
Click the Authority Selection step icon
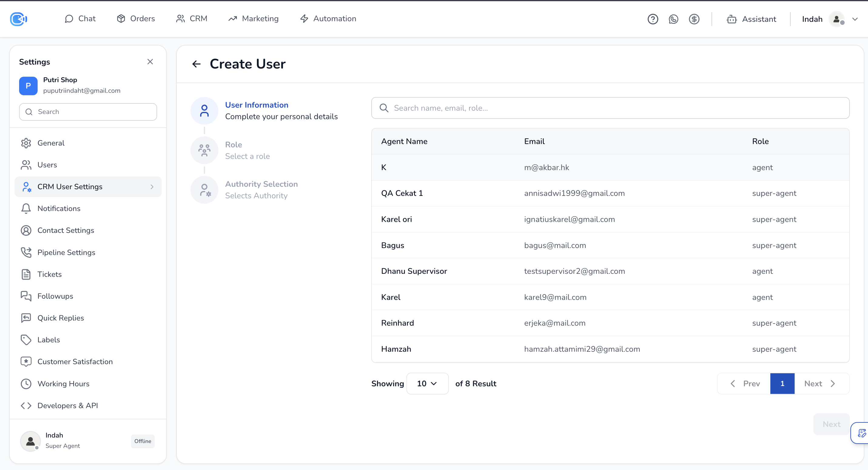tap(204, 190)
